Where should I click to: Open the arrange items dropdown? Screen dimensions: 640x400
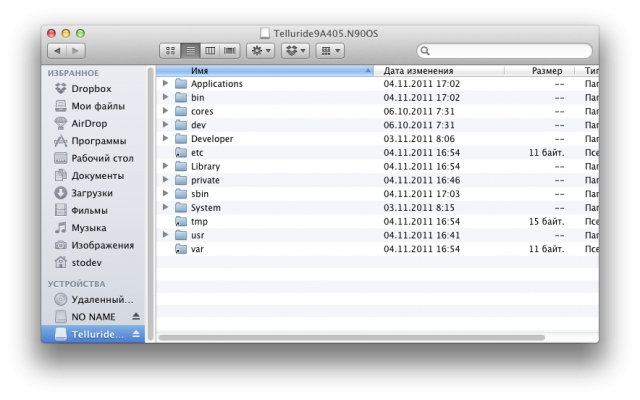[x=330, y=51]
